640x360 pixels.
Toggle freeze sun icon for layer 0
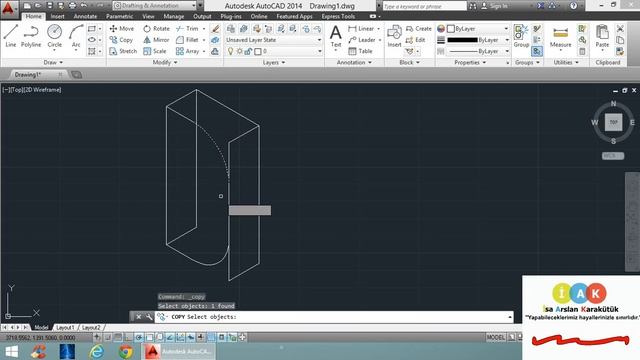pos(240,51)
